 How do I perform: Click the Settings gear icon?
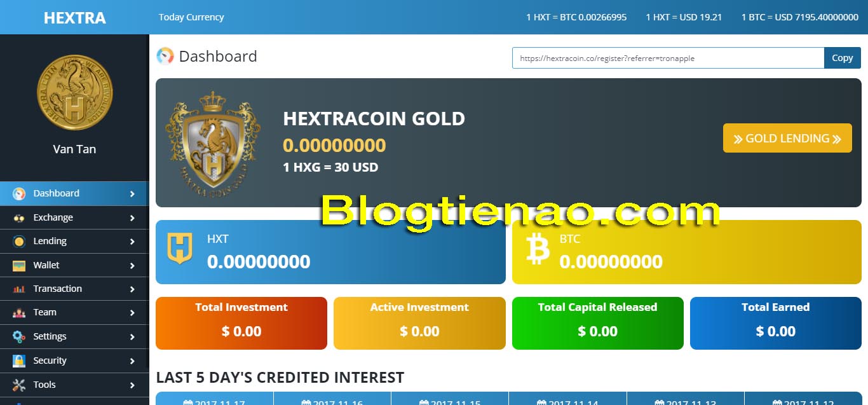tap(19, 337)
